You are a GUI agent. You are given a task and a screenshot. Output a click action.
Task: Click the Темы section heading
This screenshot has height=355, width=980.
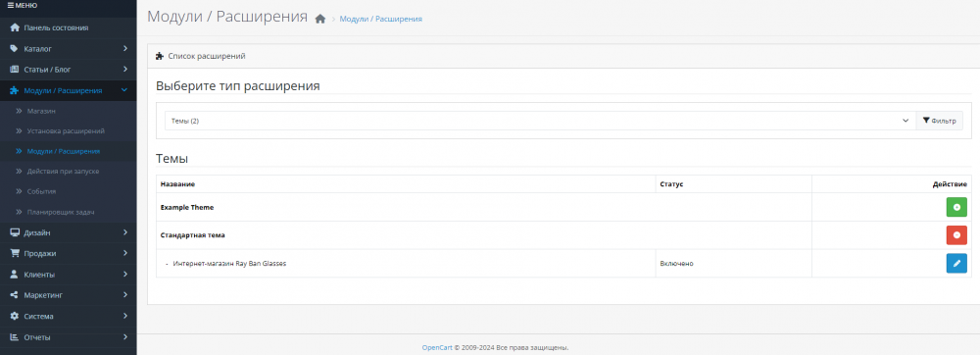pos(171,159)
